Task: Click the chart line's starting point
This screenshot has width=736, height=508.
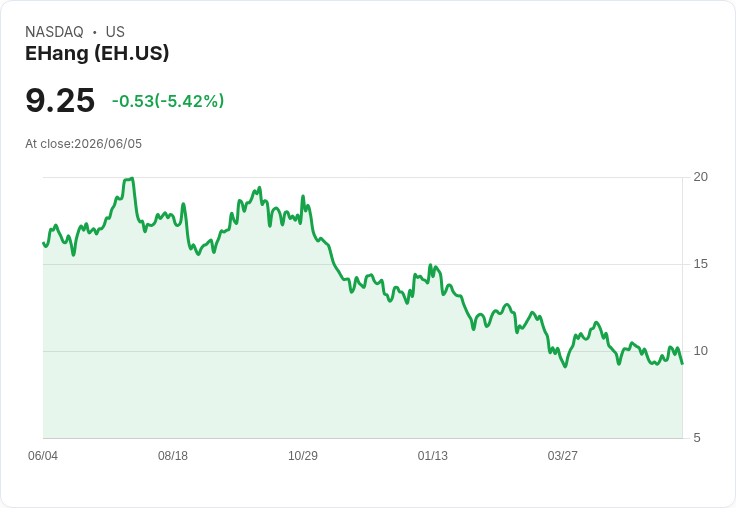Action: pyautogui.click(x=43, y=243)
